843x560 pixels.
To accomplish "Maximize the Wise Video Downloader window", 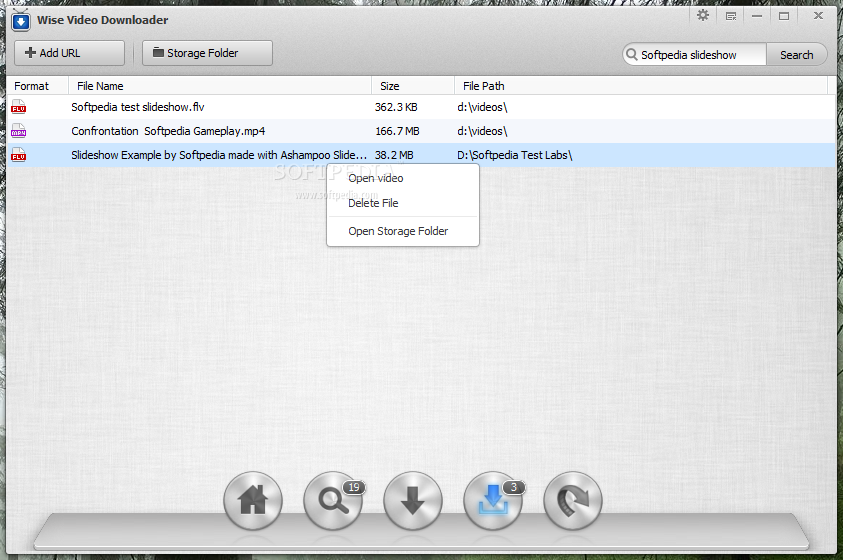I will click(x=784, y=16).
